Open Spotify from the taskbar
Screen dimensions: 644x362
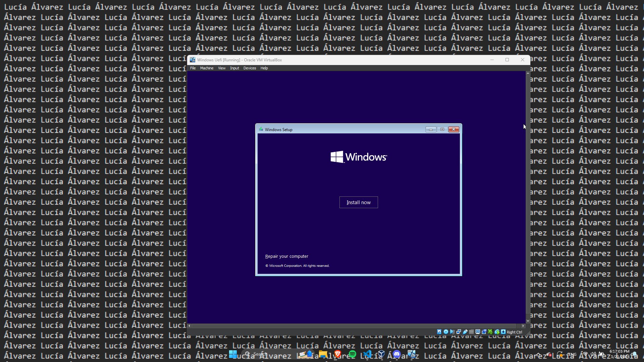coord(352,354)
